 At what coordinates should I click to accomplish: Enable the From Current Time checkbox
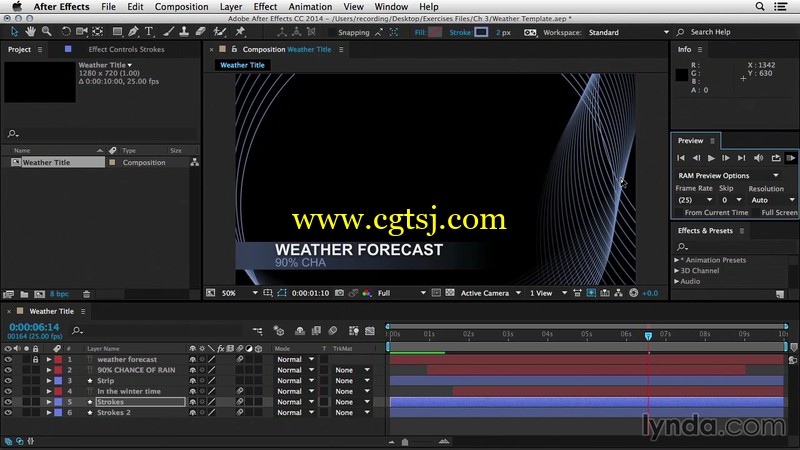[679, 212]
